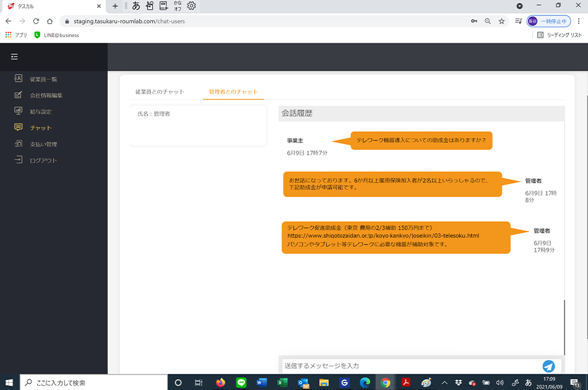Image resolution: width=588 pixels, height=390 pixels.
Task: Open File Explorer from the taskbar
Action: pyautogui.click(x=324, y=383)
